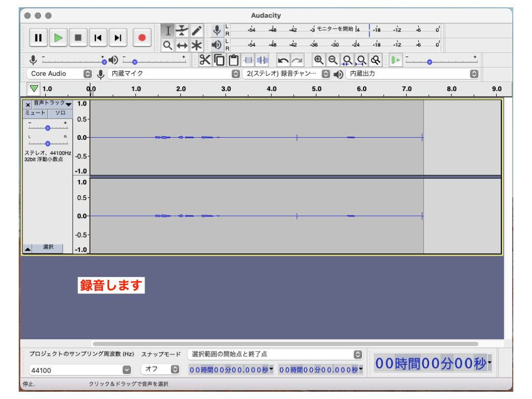Click the Zoom Toggle icon
This screenshot has width=532, height=399.
click(x=375, y=60)
